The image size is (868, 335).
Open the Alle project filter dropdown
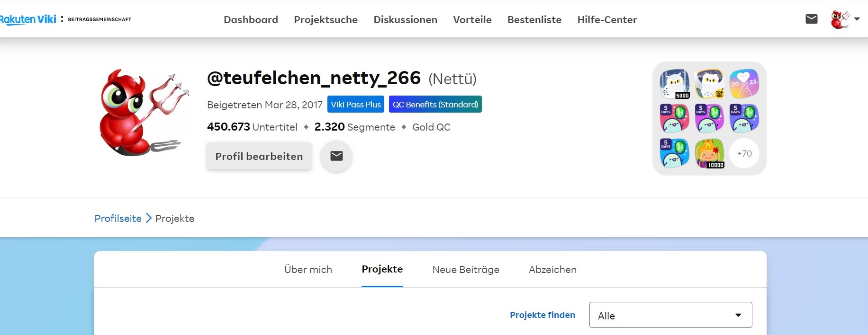[x=670, y=315]
